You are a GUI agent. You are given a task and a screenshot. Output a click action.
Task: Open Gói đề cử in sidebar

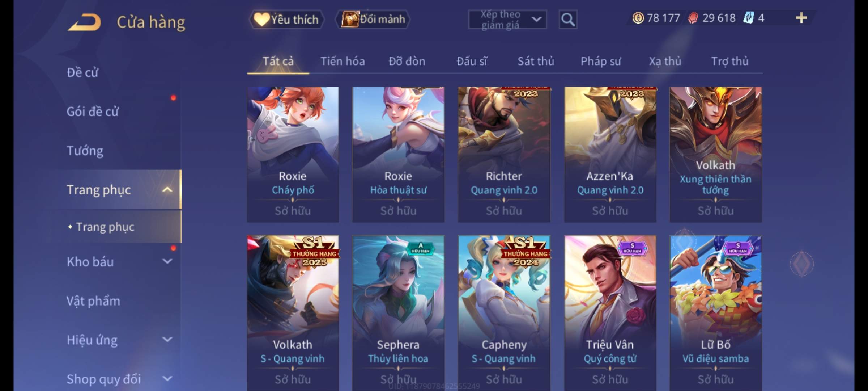click(93, 112)
